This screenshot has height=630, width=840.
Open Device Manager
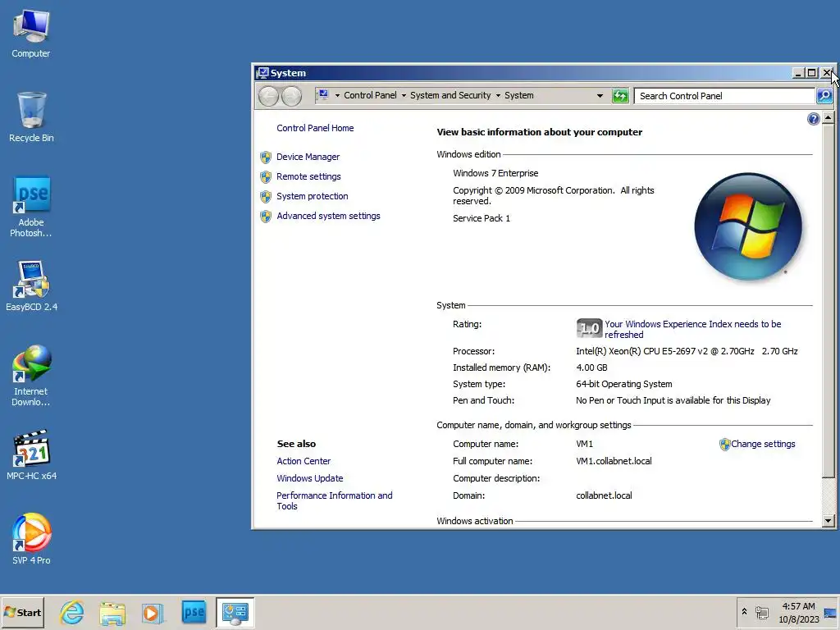pyautogui.click(x=308, y=157)
